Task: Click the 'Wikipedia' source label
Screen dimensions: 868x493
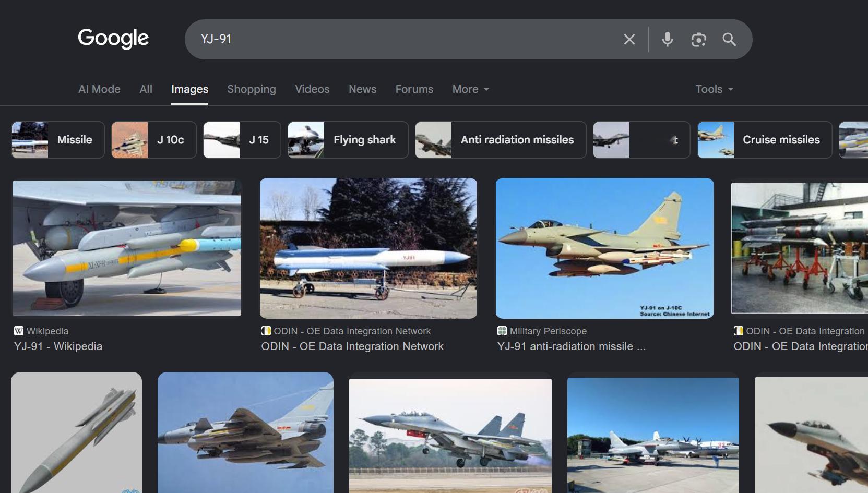Action: click(47, 331)
